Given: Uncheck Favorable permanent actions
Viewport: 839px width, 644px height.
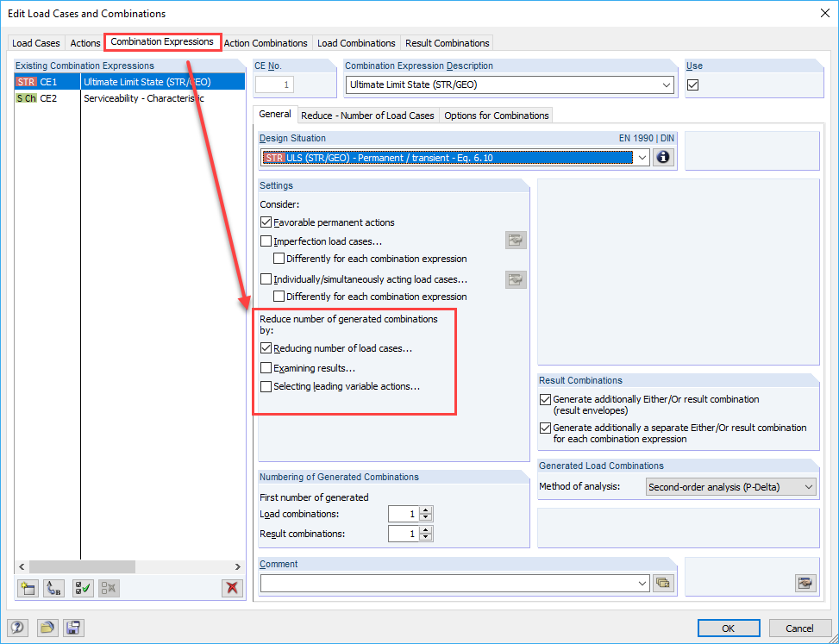Looking at the screenshot, I should point(266,222).
